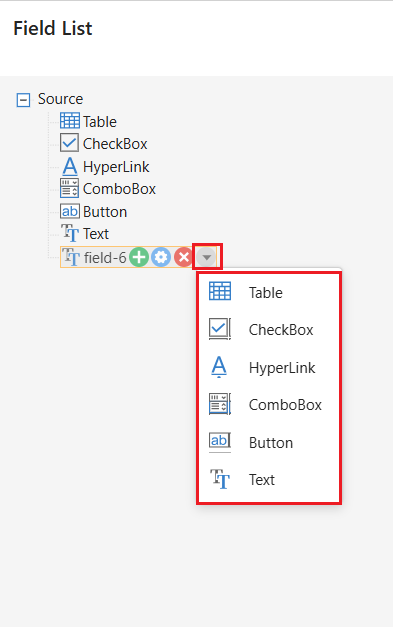Collapse the Source tree node
The image size is (393, 627).
23,100
